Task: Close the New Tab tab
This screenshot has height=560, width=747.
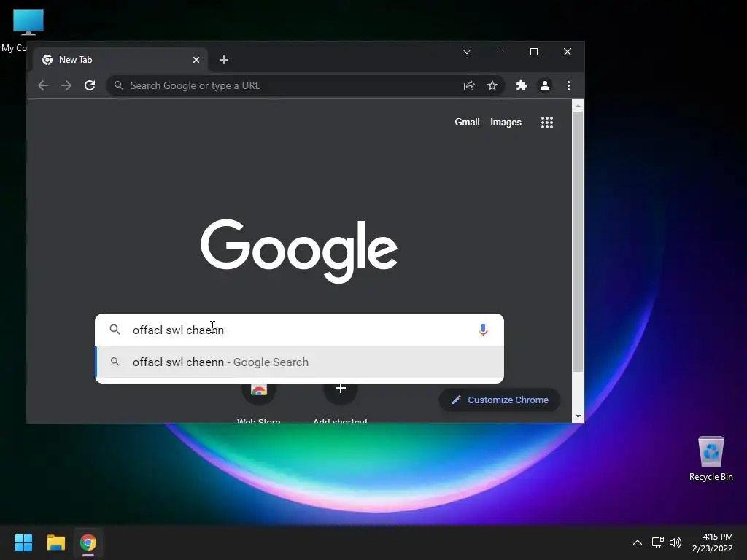Action: coord(196,60)
